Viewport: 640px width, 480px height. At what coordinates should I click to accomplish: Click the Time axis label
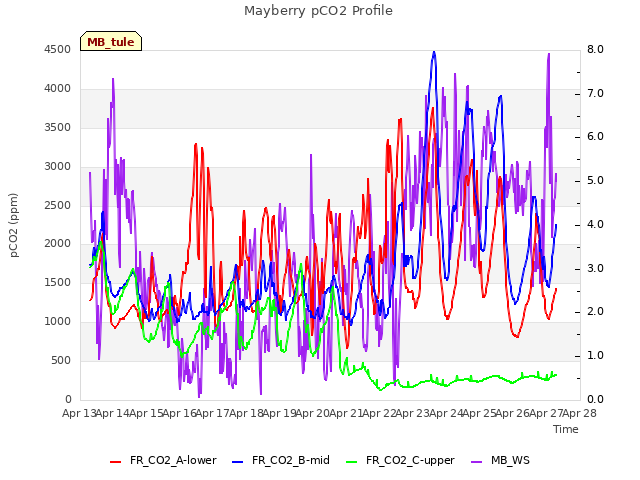point(566,429)
